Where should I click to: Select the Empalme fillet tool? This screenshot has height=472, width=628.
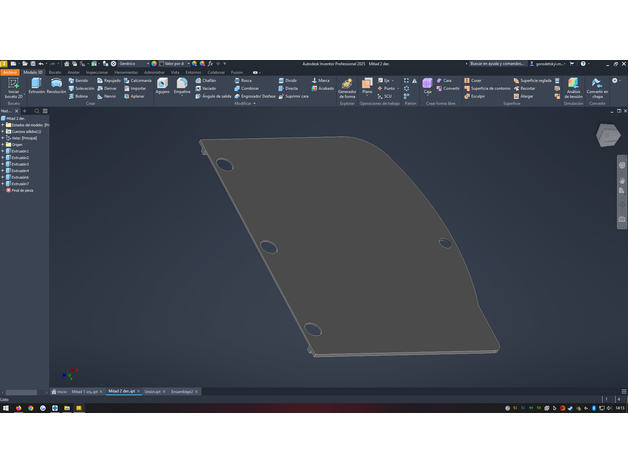(x=182, y=86)
